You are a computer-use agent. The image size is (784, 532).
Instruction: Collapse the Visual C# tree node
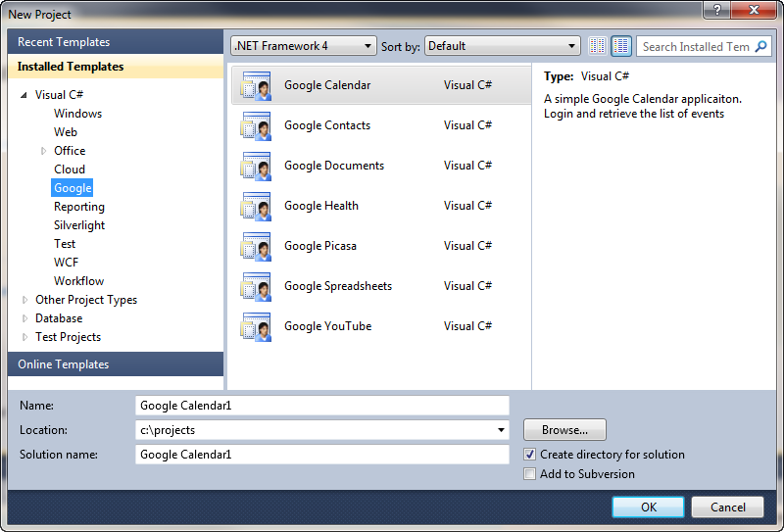[x=24, y=95]
